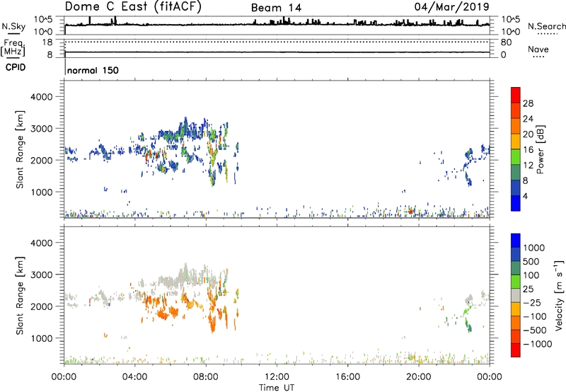The width and height of the screenshot is (566, 392).
Task: Select the yellow 16–20 dB power color segment
Action: click(x=516, y=142)
